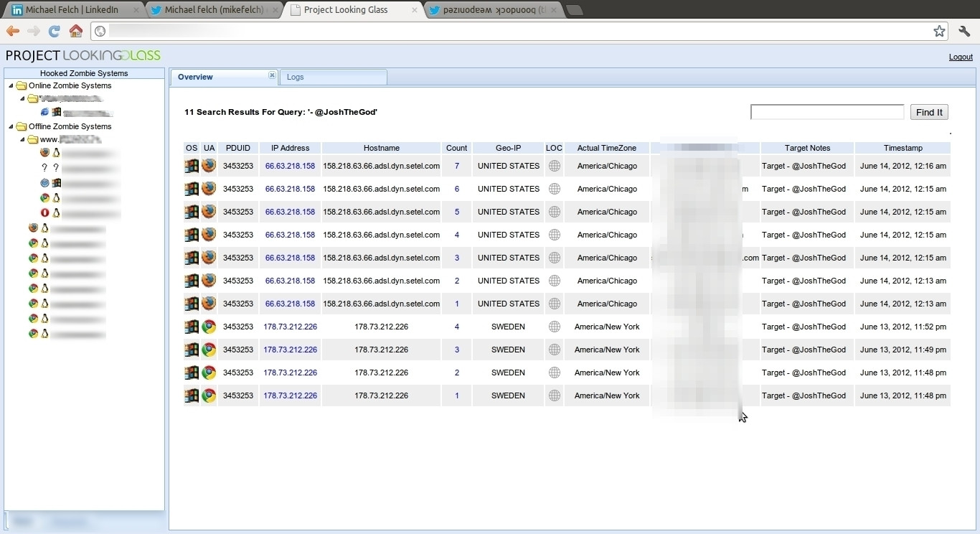Bookmark page using the star icon
The image size is (980, 534).
[x=939, y=31]
